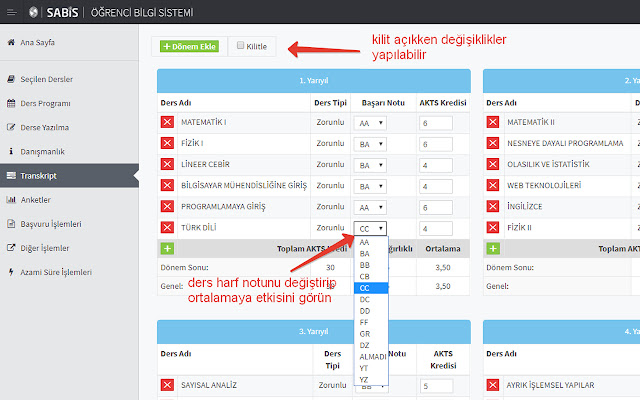Delete SAYISAL ANALİZ course row

click(167, 385)
